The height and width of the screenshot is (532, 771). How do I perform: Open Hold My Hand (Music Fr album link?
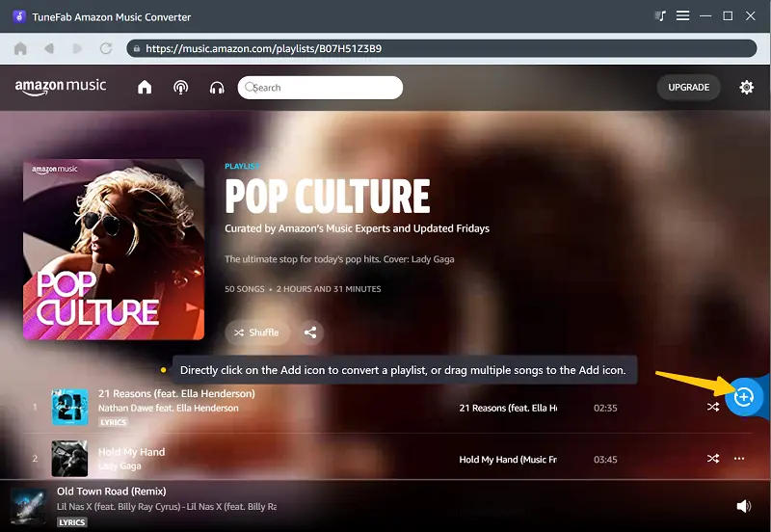pyautogui.click(x=508, y=459)
